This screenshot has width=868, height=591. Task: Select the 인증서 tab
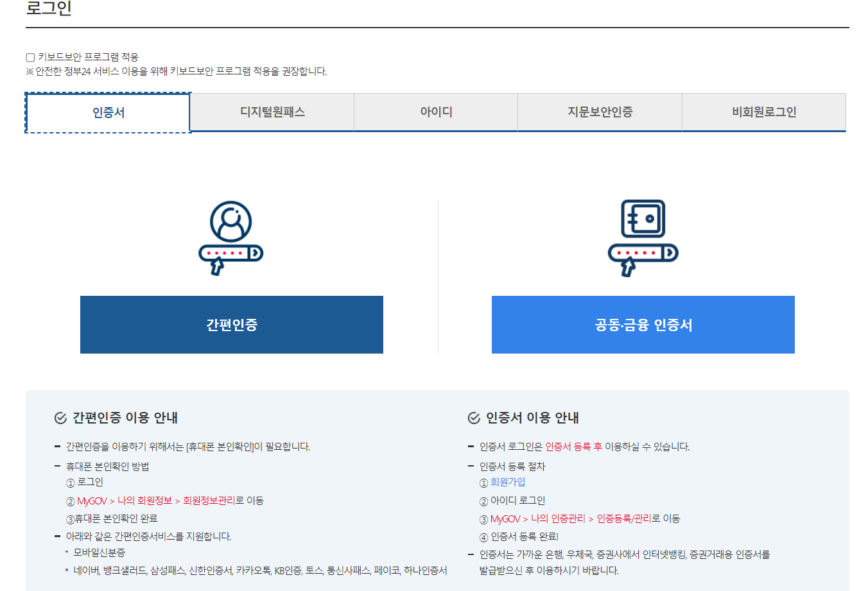point(107,112)
